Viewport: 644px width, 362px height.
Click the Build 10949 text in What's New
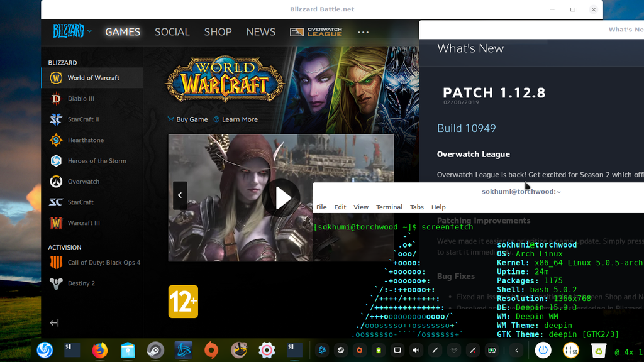(466, 128)
